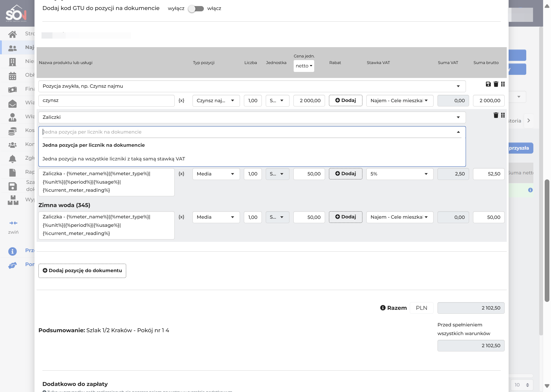
Task: Click the drag grid icon beside Pozycja zwykła
Action: click(x=503, y=84)
